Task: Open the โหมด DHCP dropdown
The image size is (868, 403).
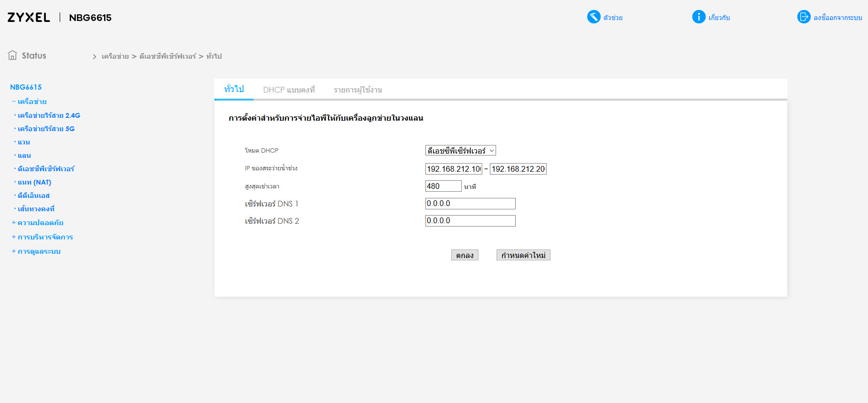Action: pyautogui.click(x=461, y=151)
